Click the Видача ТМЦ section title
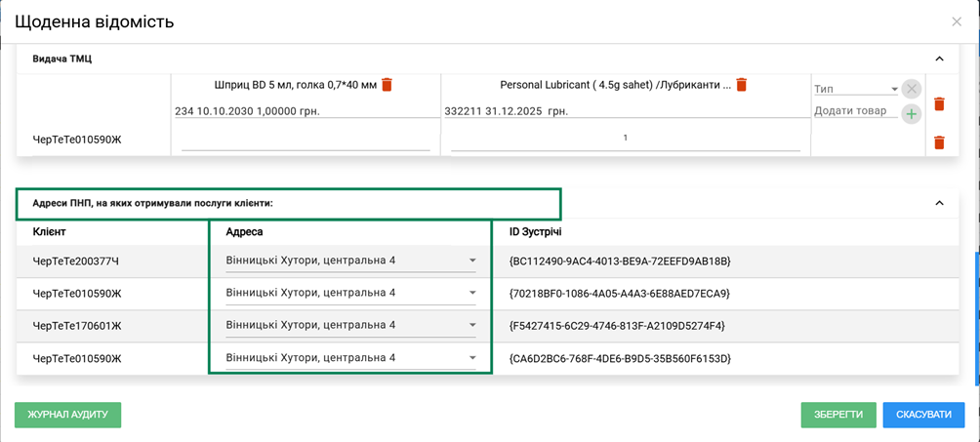Image resolution: width=980 pixels, height=442 pixels. (63, 59)
